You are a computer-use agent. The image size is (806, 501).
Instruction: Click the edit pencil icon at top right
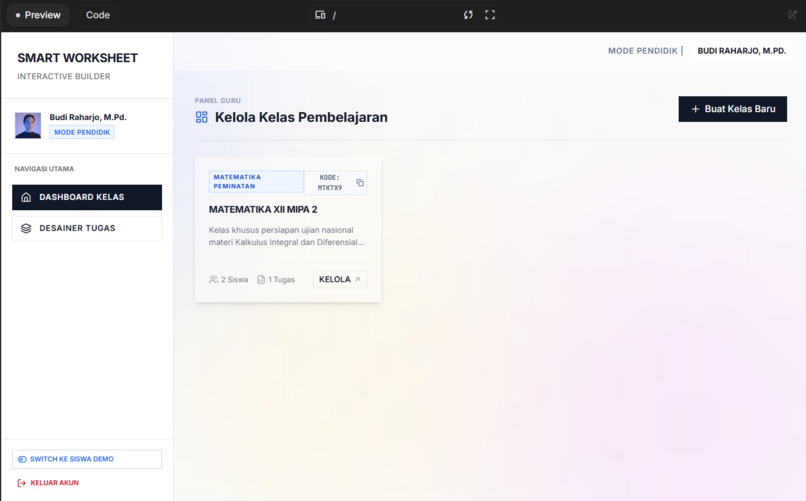(x=792, y=15)
